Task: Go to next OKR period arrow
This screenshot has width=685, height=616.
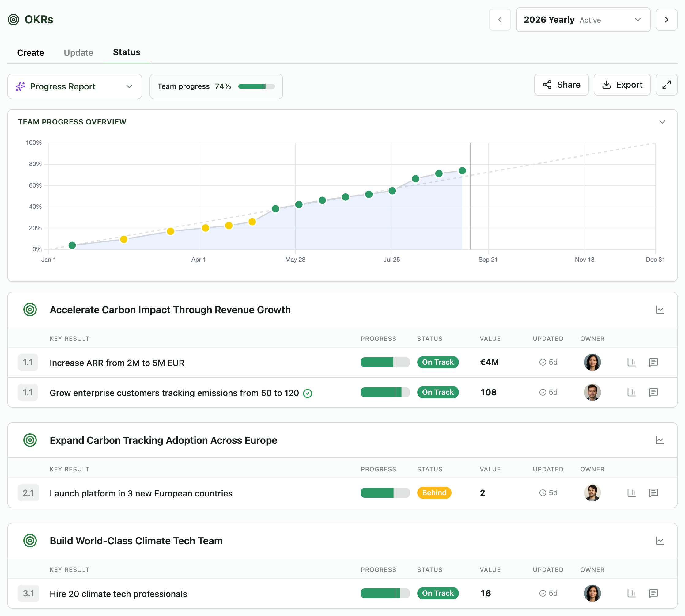Action: 666,20
